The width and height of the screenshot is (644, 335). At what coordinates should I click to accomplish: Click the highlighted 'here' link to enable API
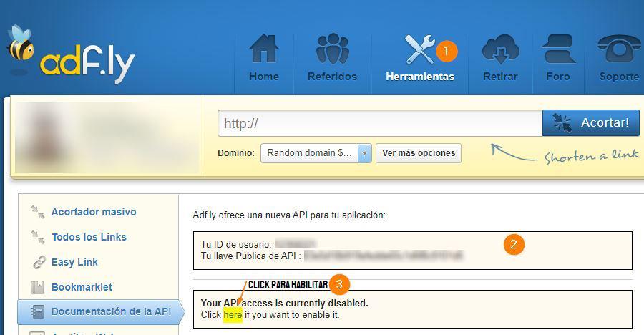click(233, 315)
